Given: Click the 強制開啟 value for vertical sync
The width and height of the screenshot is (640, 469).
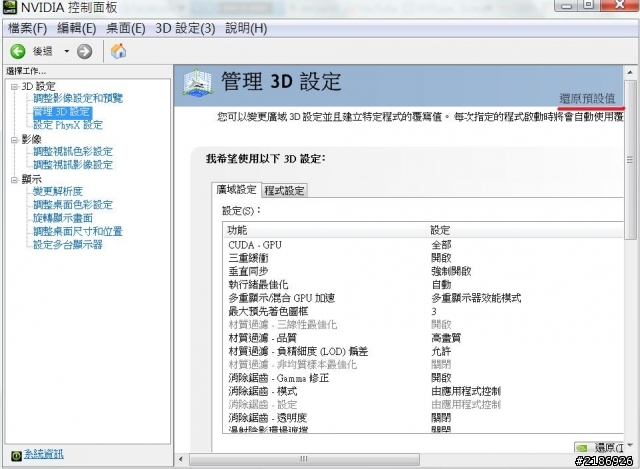Looking at the screenshot, I should pos(451,271).
